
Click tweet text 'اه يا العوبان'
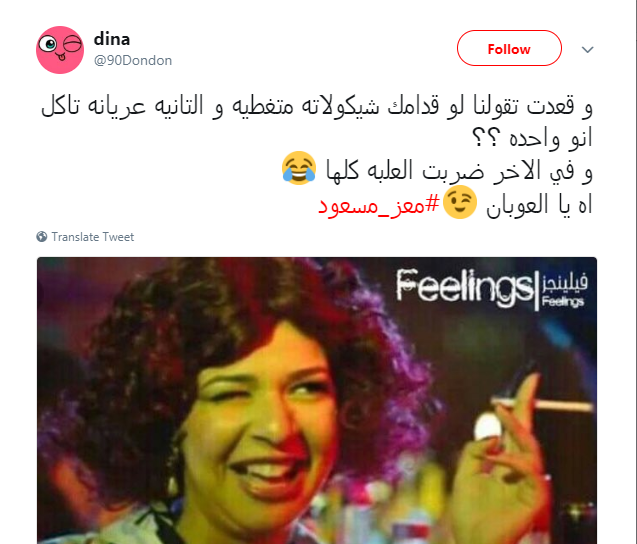(x=539, y=204)
